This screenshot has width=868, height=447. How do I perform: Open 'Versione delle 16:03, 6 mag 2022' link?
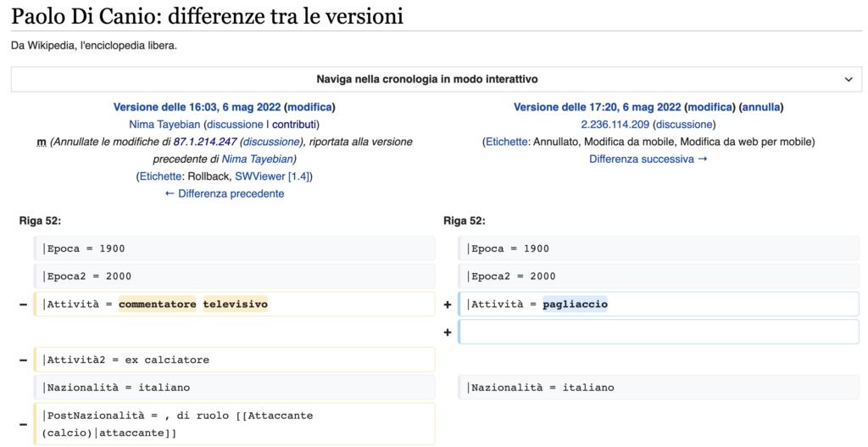197,107
